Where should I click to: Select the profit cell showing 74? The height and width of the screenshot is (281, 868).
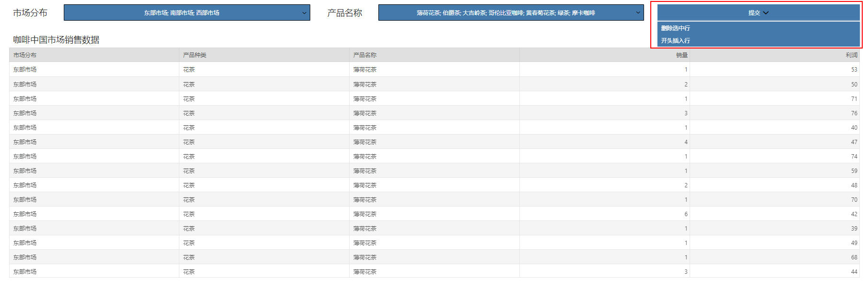(854, 157)
